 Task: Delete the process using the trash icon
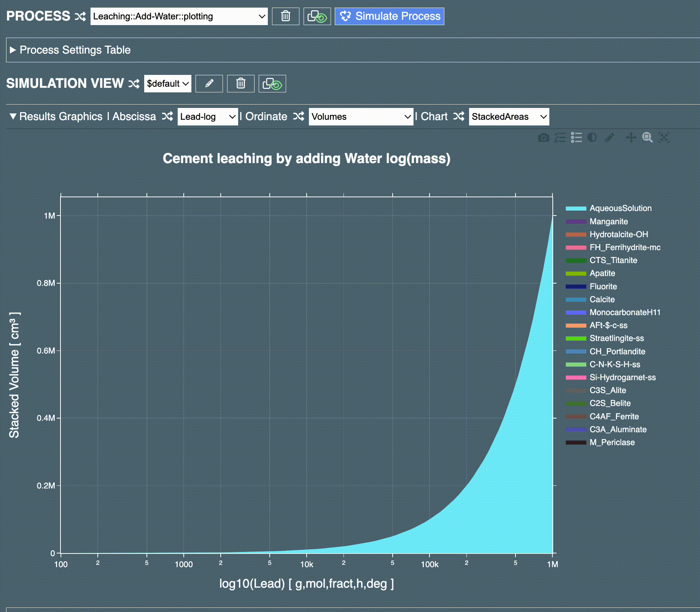pyautogui.click(x=285, y=16)
